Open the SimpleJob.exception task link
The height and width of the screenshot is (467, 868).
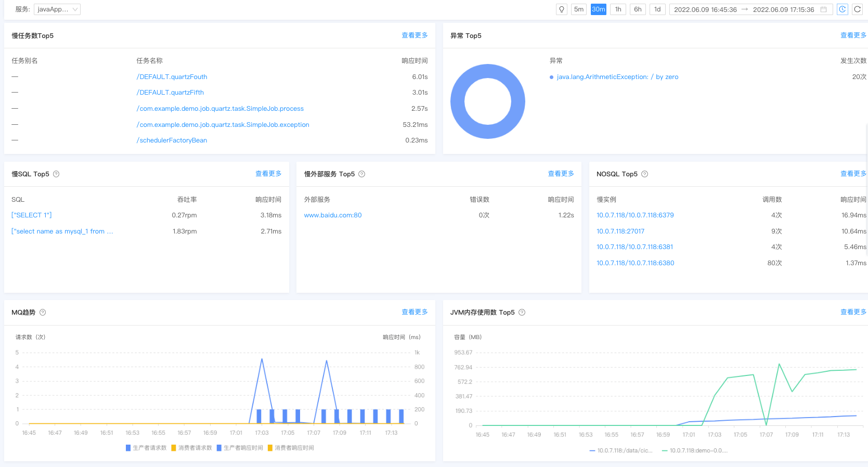(223, 125)
